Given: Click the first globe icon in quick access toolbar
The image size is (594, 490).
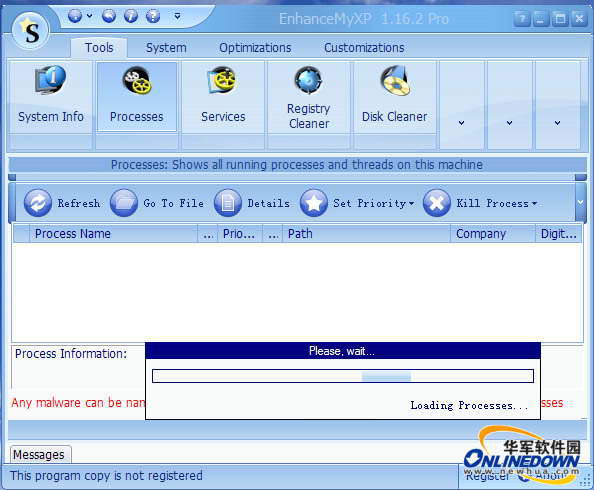Looking at the screenshot, I should tap(75, 16).
